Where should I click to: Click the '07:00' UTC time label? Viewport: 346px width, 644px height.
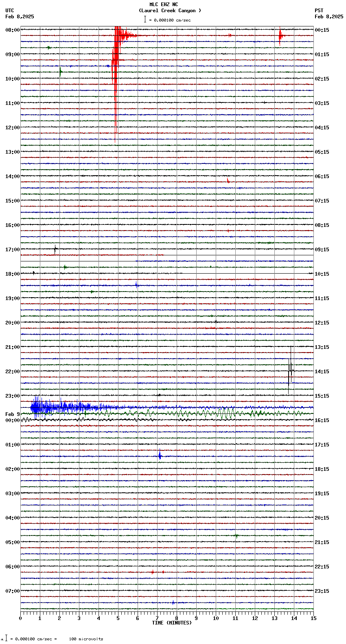[13, 591]
